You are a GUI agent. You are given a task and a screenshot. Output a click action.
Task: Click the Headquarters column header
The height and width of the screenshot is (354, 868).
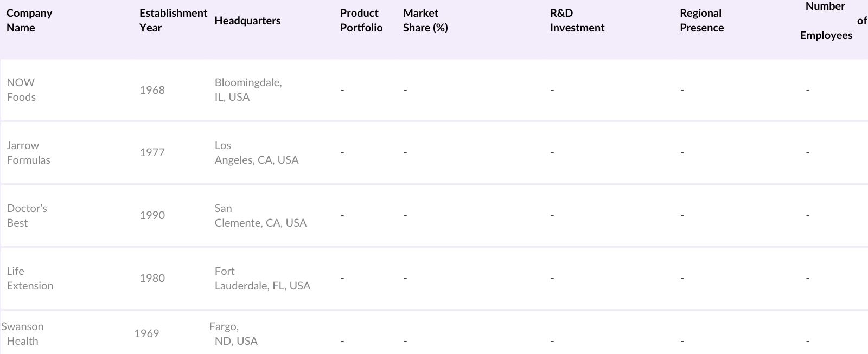[x=247, y=21]
